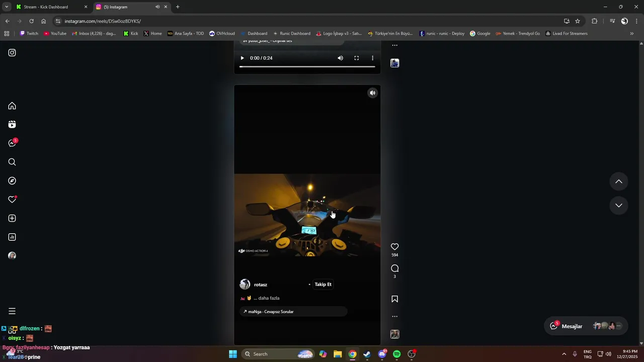644x362 pixels.
Task: Open the Twitch bookmark
Action: coord(29,34)
